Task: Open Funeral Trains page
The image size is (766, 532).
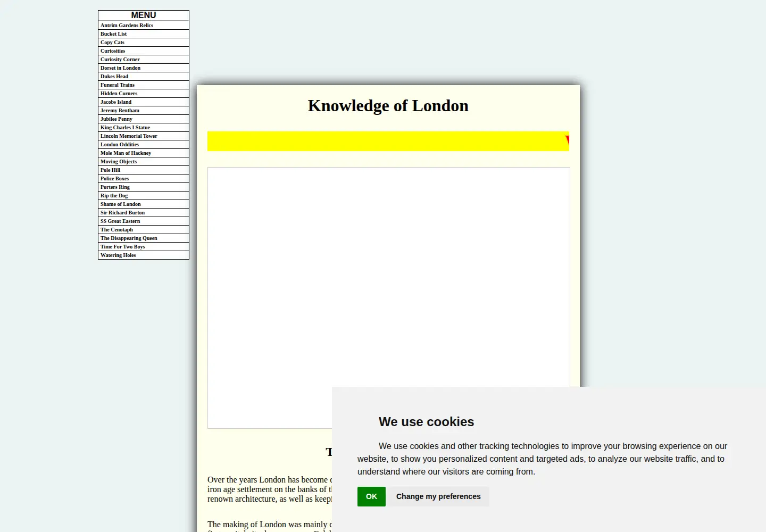Action: coord(144,85)
